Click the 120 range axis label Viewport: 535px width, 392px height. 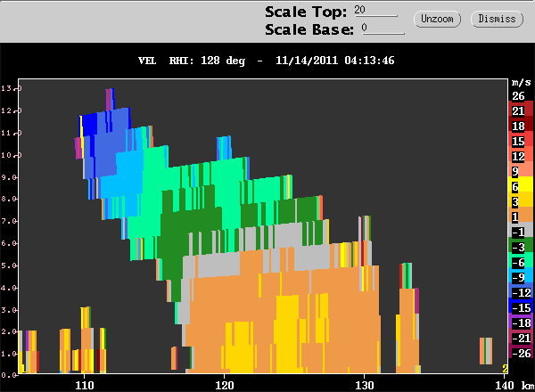(225, 385)
